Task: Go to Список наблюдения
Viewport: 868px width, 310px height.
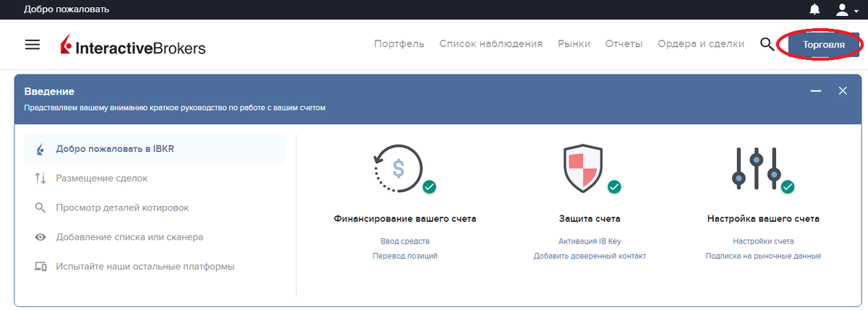Action: (491, 44)
